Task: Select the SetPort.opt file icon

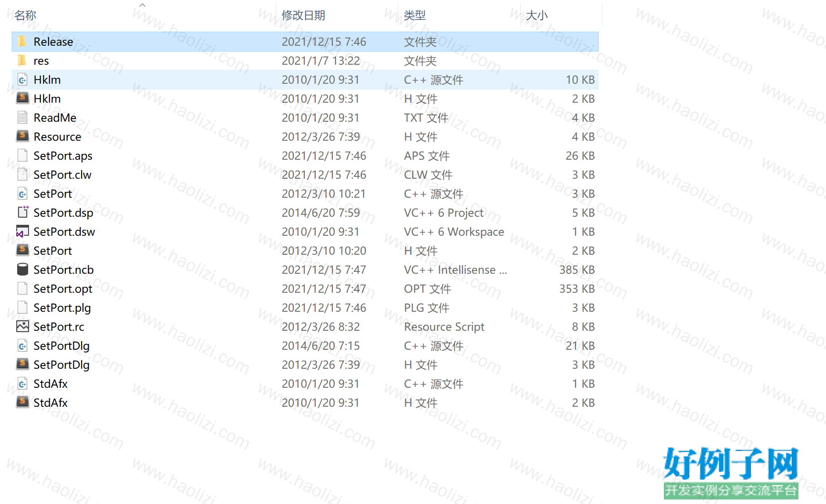Action: [22, 289]
